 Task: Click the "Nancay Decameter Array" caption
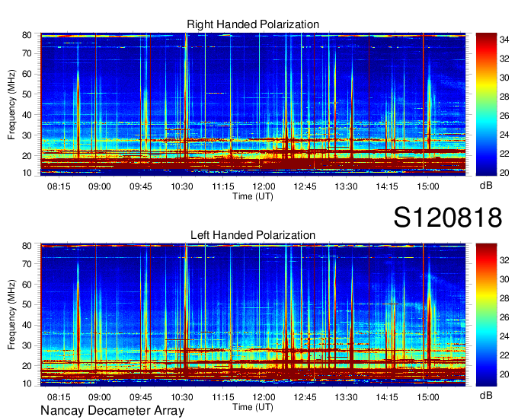(112, 411)
